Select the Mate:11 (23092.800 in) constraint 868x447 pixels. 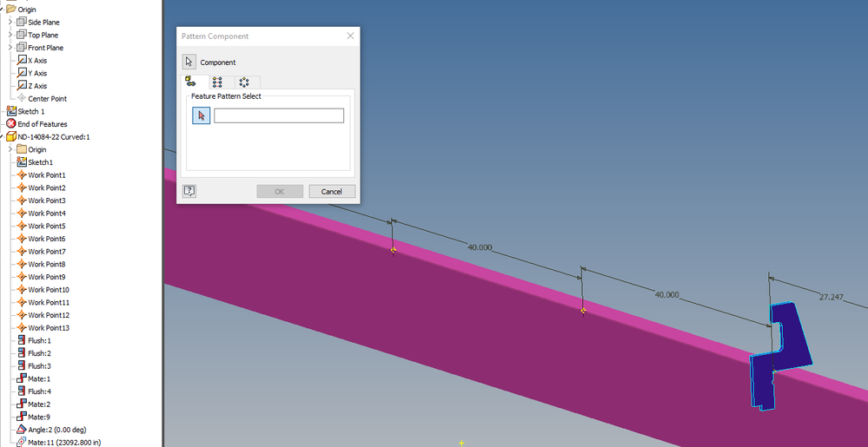pyautogui.click(x=64, y=442)
